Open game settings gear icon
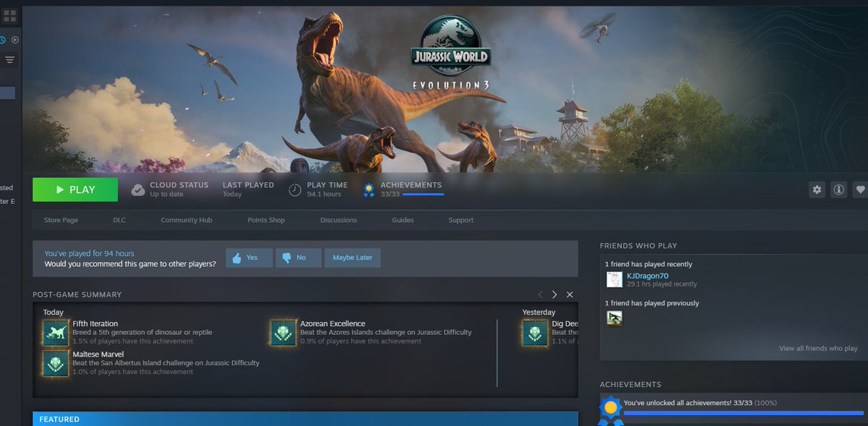 coord(817,189)
